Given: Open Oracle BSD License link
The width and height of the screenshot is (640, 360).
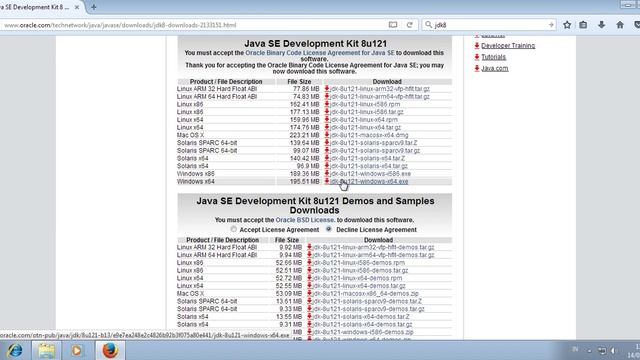Looking at the screenshot, I should (305, 220).
